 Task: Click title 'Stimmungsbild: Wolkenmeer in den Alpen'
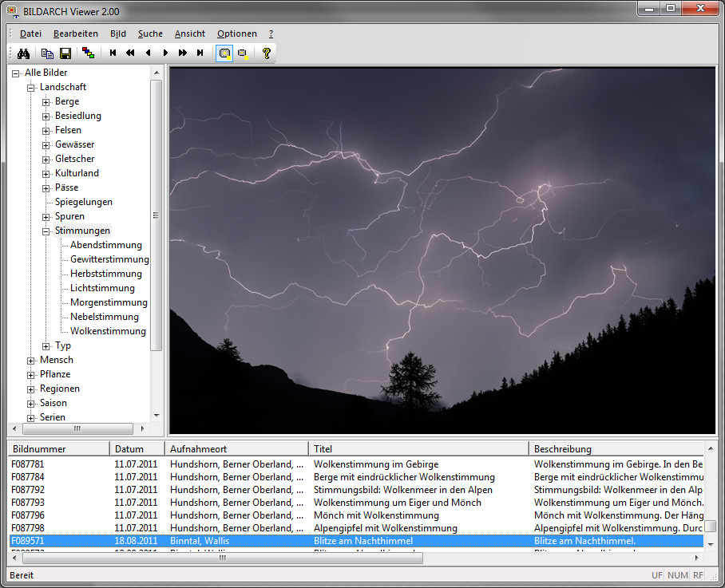click(402, 490)
